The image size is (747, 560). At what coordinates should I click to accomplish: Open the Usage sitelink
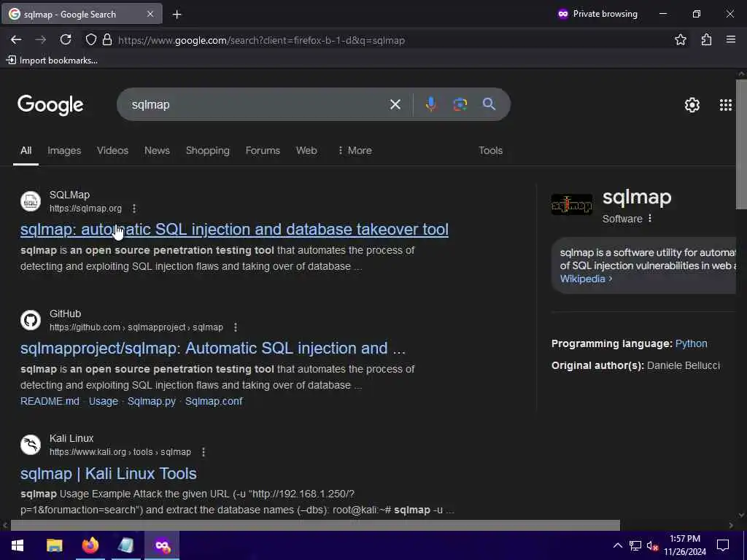[x=104, y=402]
